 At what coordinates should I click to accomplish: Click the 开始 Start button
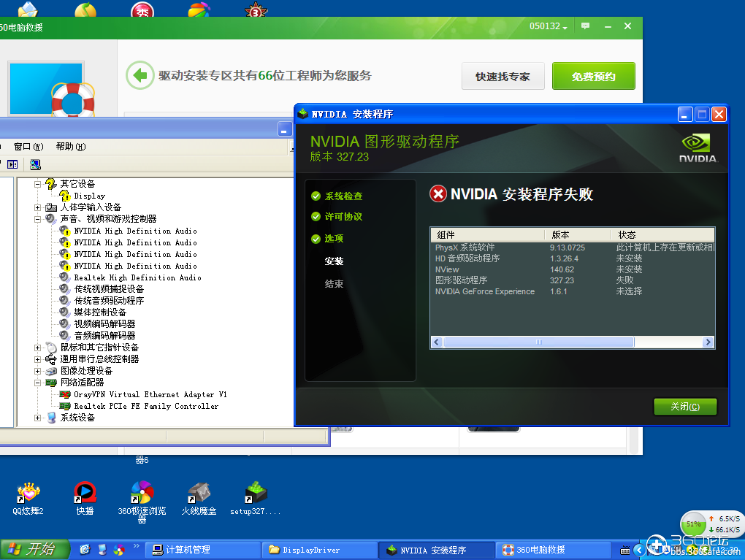point(34,550)
